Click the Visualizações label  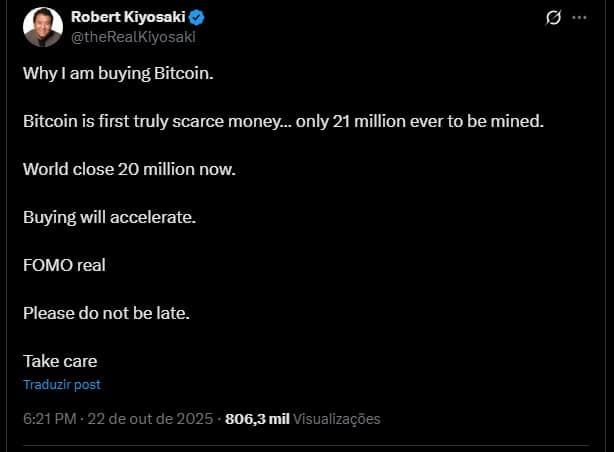(x=337, y=419)
